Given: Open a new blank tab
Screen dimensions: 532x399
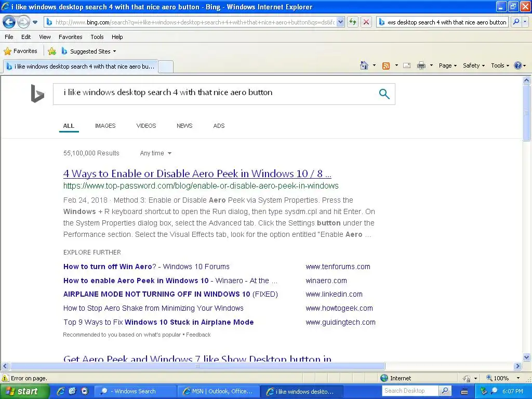Looking at the screenshot, I should [x=166, y=66].
